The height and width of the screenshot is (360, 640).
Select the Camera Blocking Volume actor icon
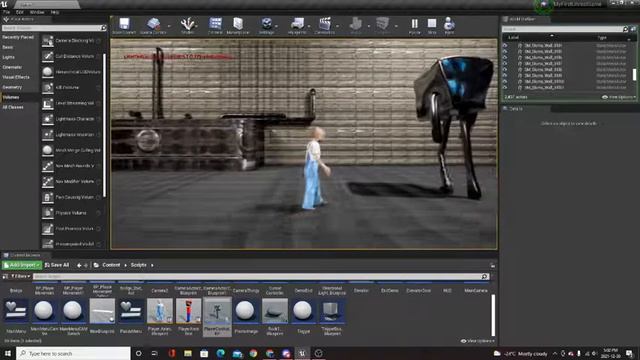pyautogui.click(x=48, y=40)
